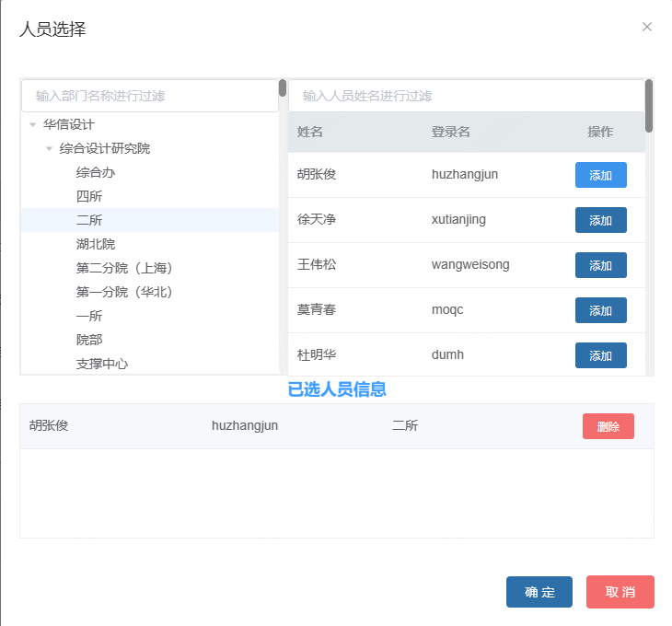Add 徐天净 to selected personnel
Viewport: 672px width, 626px height.
[600, 220]
